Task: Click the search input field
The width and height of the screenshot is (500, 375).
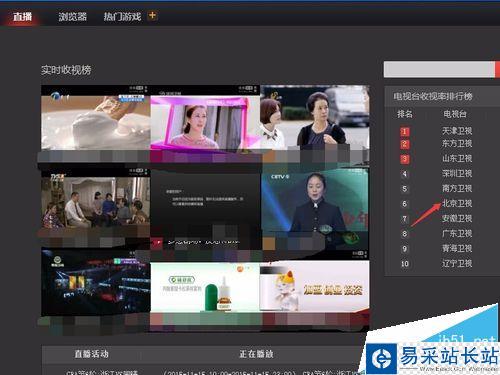Action: (439, 69)
